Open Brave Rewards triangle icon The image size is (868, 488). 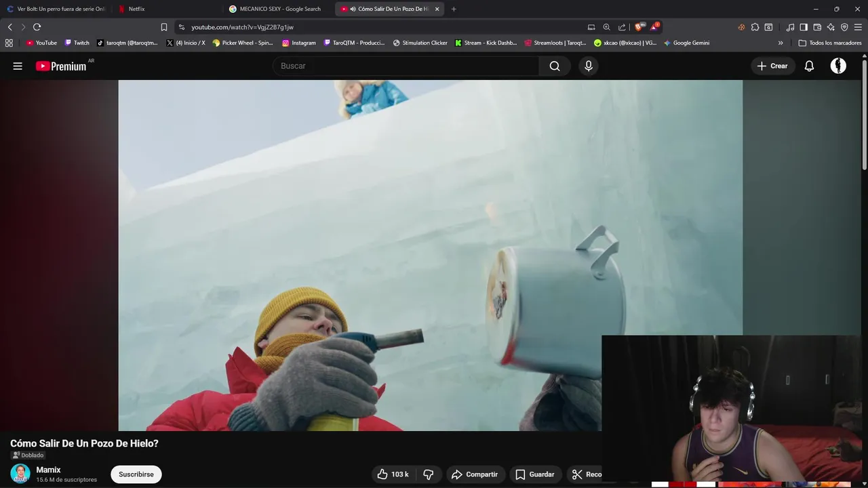click(654, 27)
